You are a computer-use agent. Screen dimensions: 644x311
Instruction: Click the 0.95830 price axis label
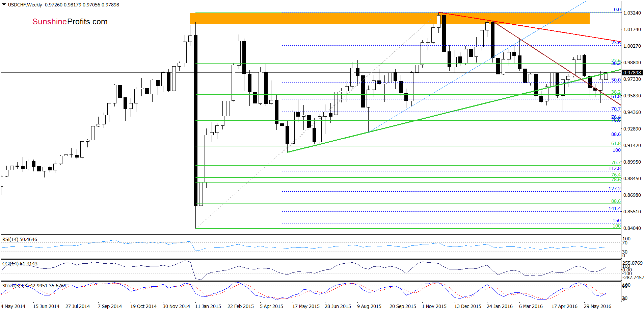[632, 96]
